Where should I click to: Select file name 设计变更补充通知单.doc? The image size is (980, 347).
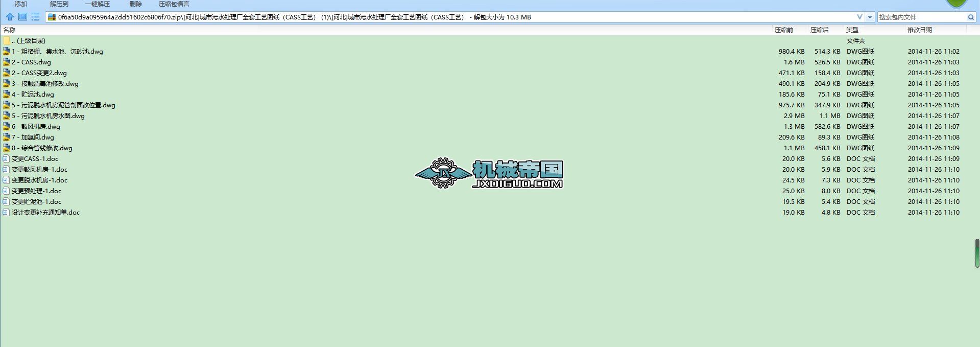tap(45, 212)
